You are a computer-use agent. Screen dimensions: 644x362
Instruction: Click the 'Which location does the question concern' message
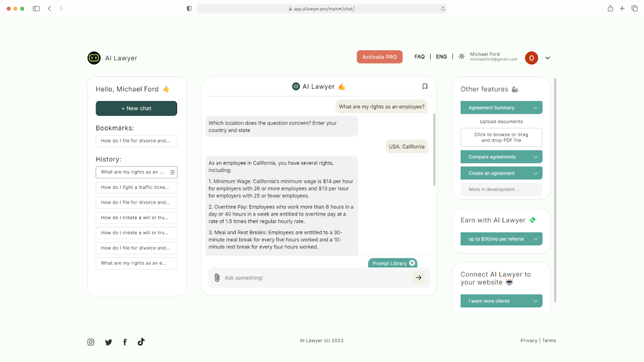click(x=282, y=127)
